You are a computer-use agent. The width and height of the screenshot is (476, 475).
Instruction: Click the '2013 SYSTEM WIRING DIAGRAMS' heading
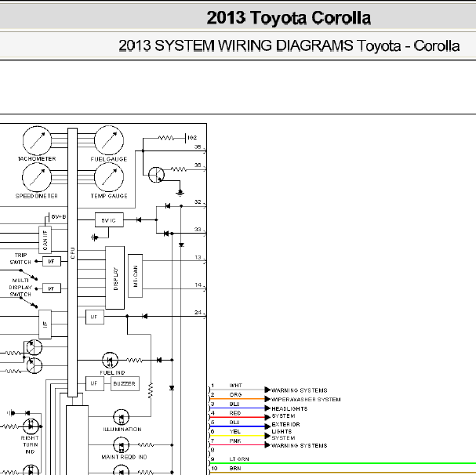(x=236, y=45)
